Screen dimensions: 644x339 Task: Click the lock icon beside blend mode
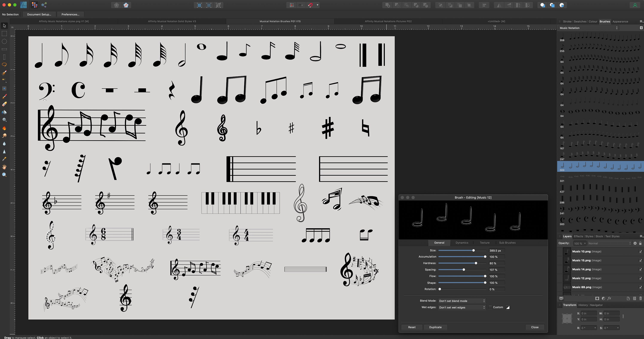(641, 243)
